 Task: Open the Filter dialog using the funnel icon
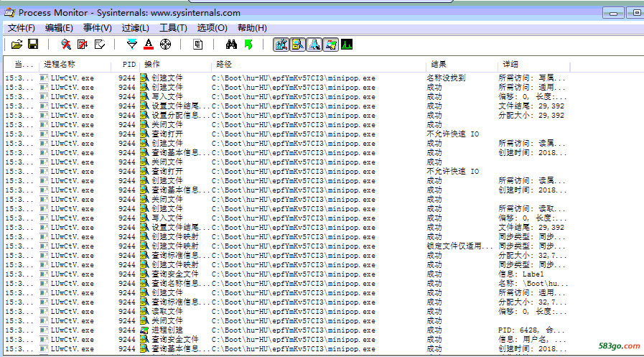click(x=132, y=45)
